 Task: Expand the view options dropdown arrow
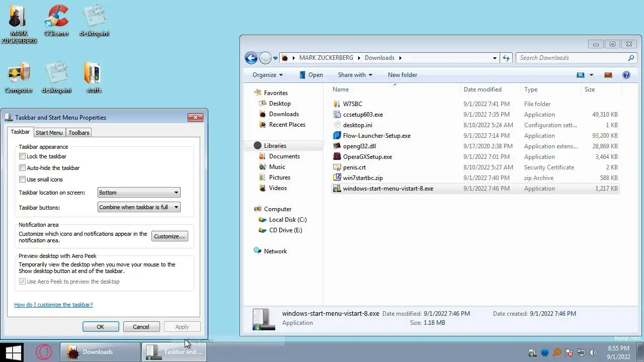coord(591,75)
